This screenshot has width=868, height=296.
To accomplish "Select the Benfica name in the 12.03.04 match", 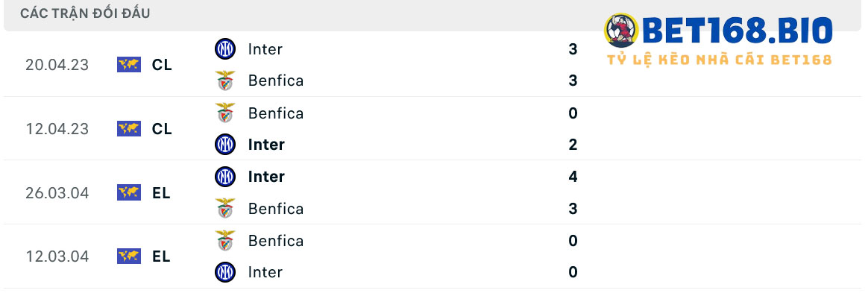I will click(x=276, y=241).
